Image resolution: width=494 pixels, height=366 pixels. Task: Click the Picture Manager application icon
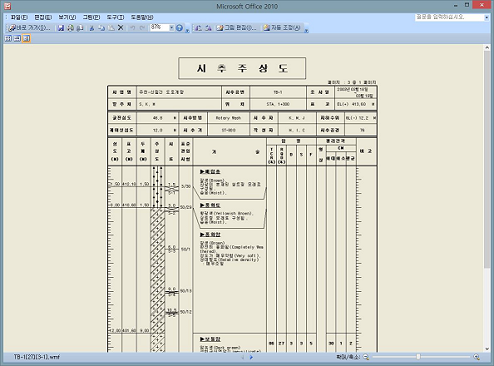(x=7, y=6)
